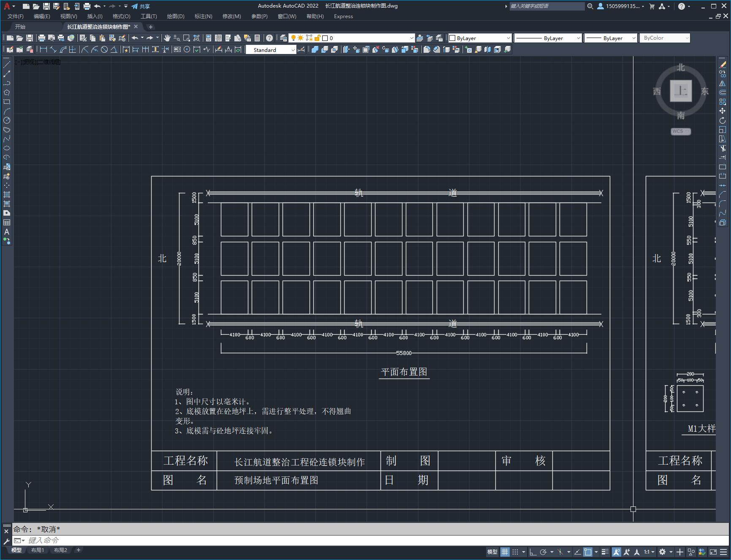Open Workspace Switching gear icon
This screenshot has width=731, height=560.
pyautogui.click(x=662, y=552)
